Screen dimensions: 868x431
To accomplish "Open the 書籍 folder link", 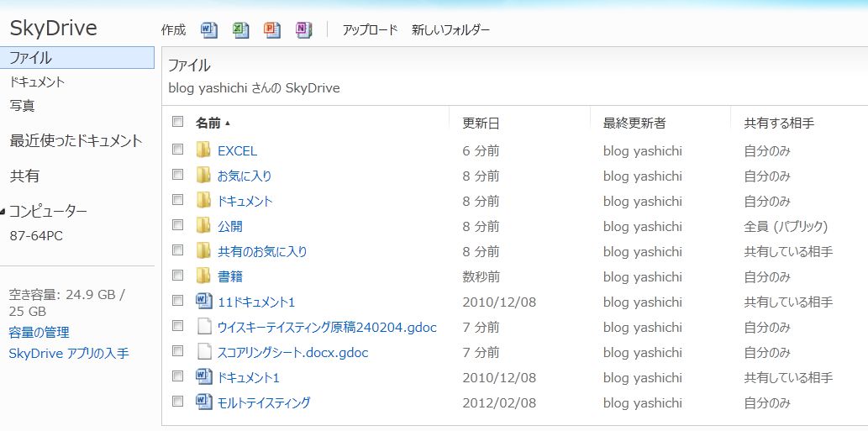I will pos(230,276).
